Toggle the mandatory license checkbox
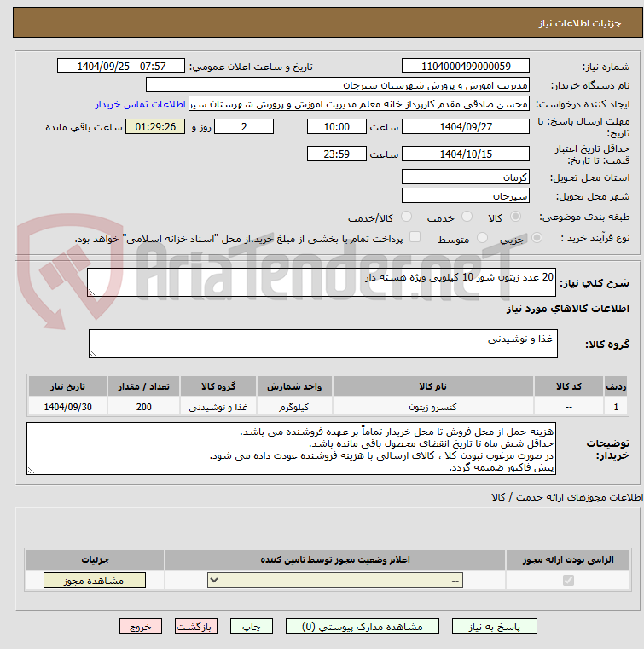Screen dimensions: 644x649 click(568, 580)
